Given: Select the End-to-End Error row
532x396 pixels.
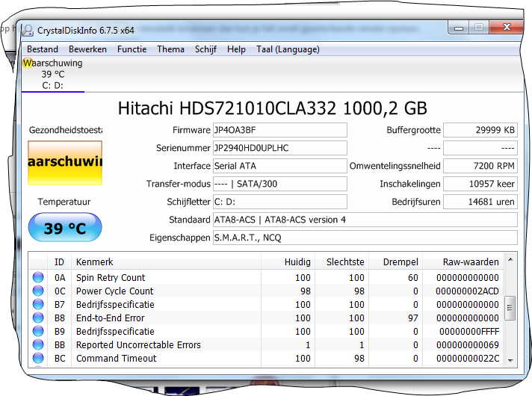Looking at the screenshot, I should click(266, 318).
